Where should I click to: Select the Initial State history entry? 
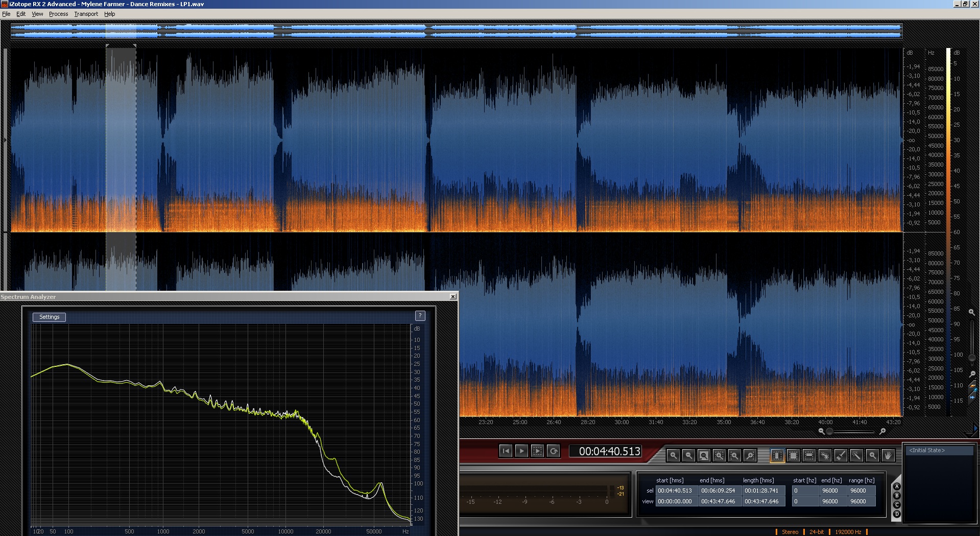tap(939, 450)
